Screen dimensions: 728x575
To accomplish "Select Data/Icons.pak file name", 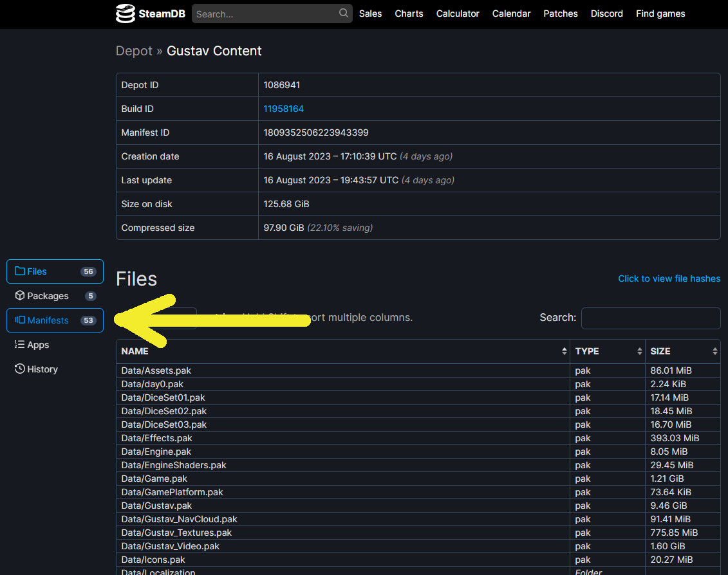I will 153,559.
